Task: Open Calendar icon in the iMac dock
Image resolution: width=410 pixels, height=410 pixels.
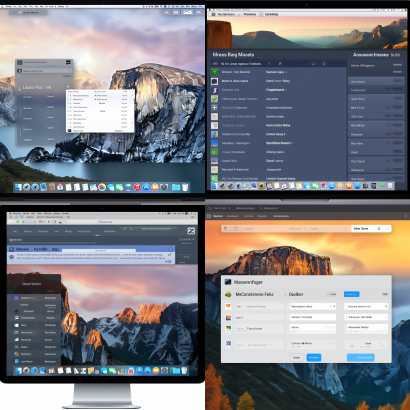Action: [x=51, y=370]
